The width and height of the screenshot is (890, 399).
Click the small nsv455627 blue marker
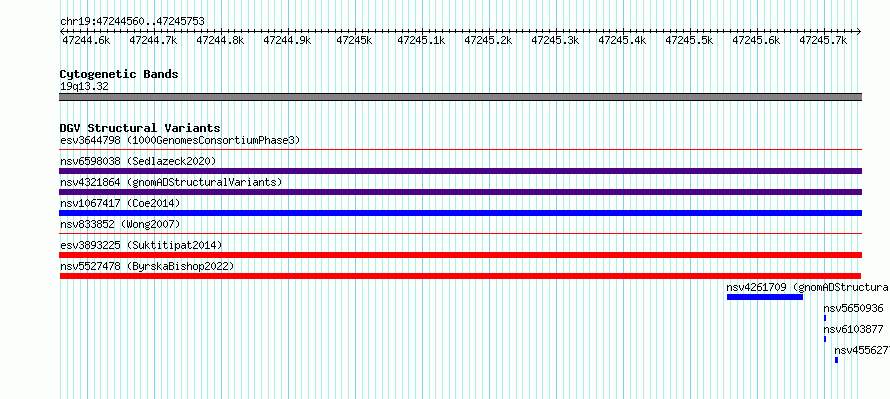tap(836, 360)
